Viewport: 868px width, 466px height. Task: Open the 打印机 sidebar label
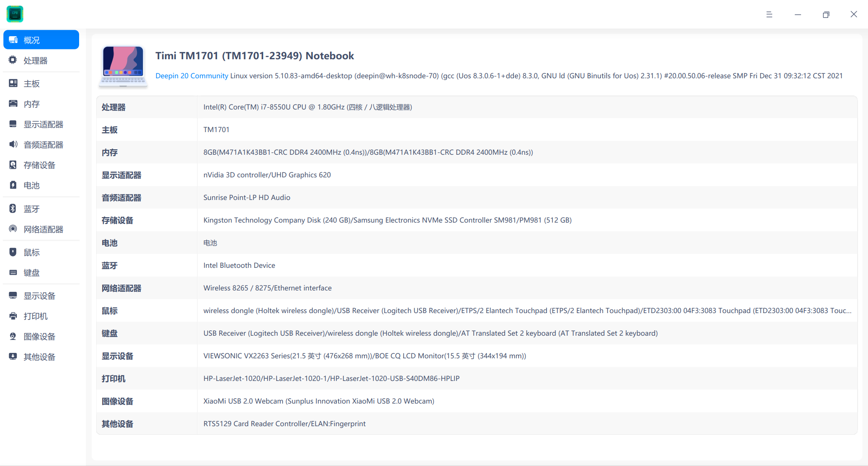tap(35, 316)
